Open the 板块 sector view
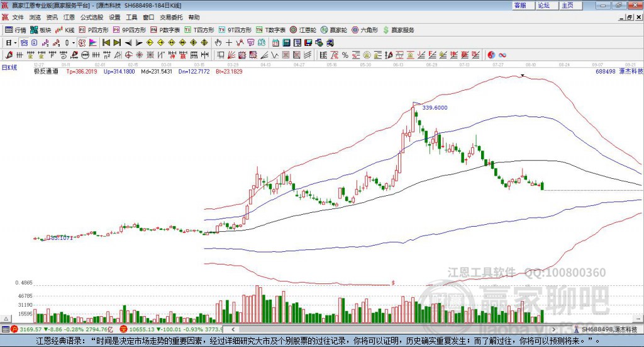644x347 pixels. (x=40, y=30)
